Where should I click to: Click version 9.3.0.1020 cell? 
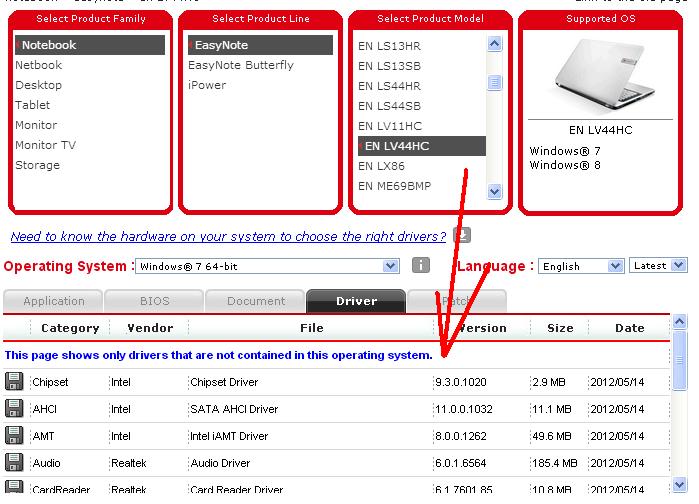tap(461, 382)
